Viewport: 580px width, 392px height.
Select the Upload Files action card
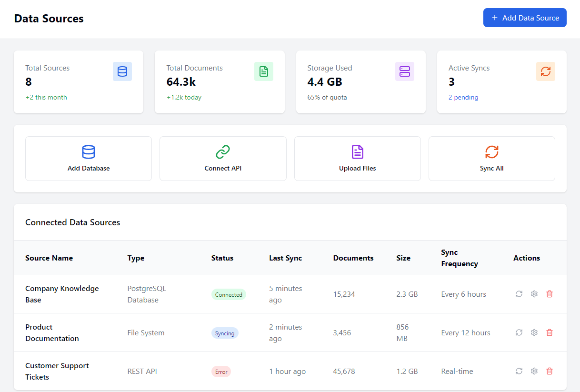[357, 159]
